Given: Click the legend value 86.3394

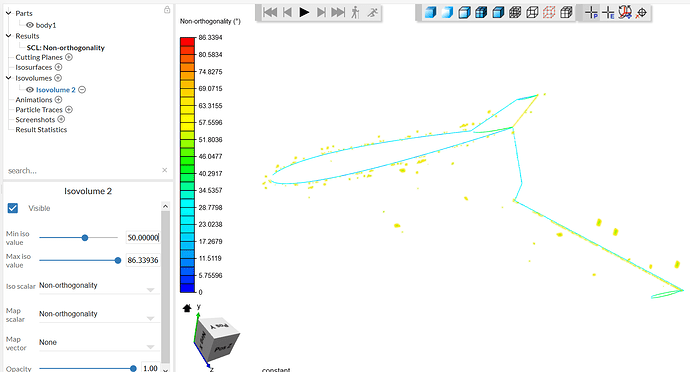Looking at the screenshot, I should (210, 38).
